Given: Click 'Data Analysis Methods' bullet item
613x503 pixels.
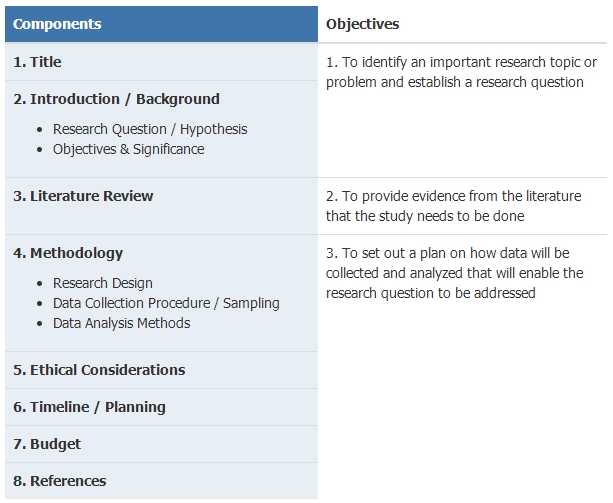Looking at the screenshot, I should pyautogui.click(x=122, y=323).
